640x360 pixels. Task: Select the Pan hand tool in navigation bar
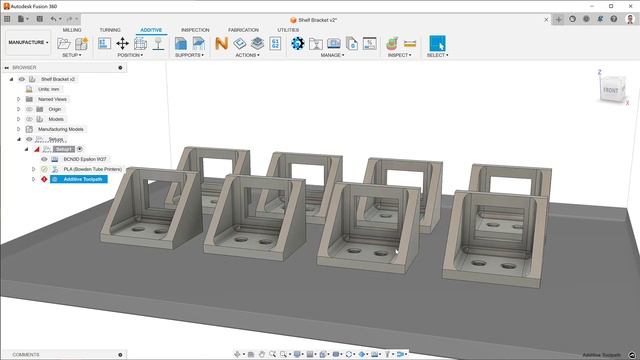262,354
